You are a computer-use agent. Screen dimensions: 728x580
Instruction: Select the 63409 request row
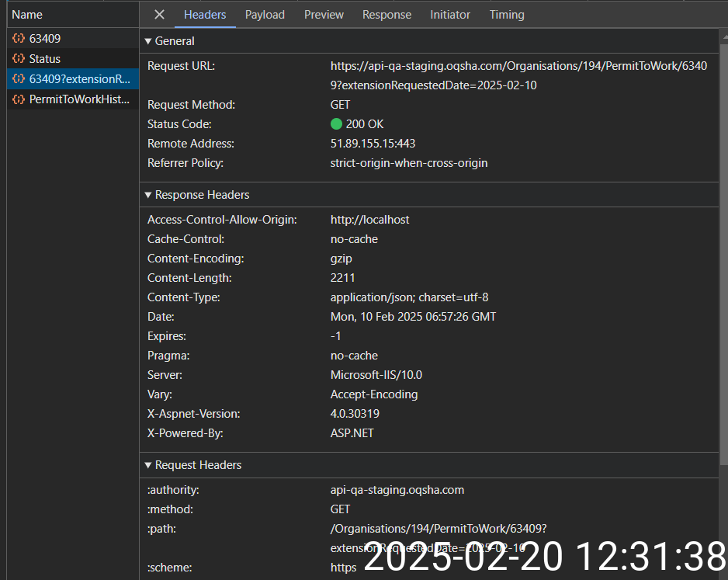click(45, 38)
